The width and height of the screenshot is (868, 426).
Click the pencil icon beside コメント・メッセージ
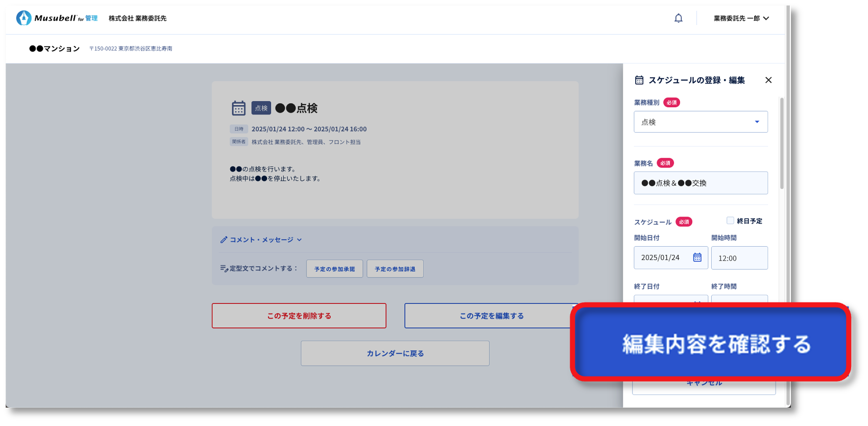[224, 240]
